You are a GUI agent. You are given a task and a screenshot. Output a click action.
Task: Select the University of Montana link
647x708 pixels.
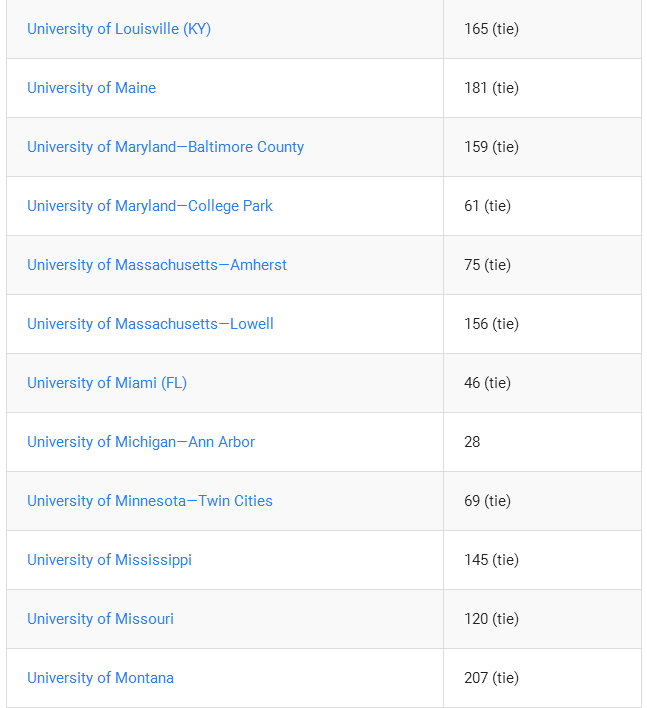coord(100,678)
